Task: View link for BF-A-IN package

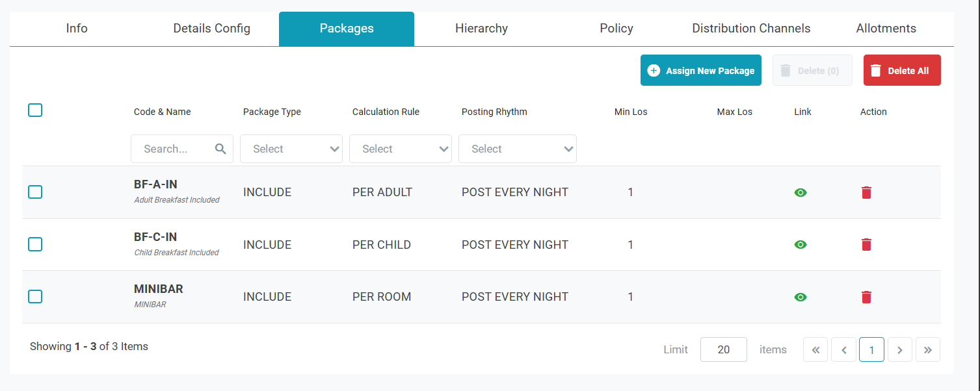Action: 801,192
